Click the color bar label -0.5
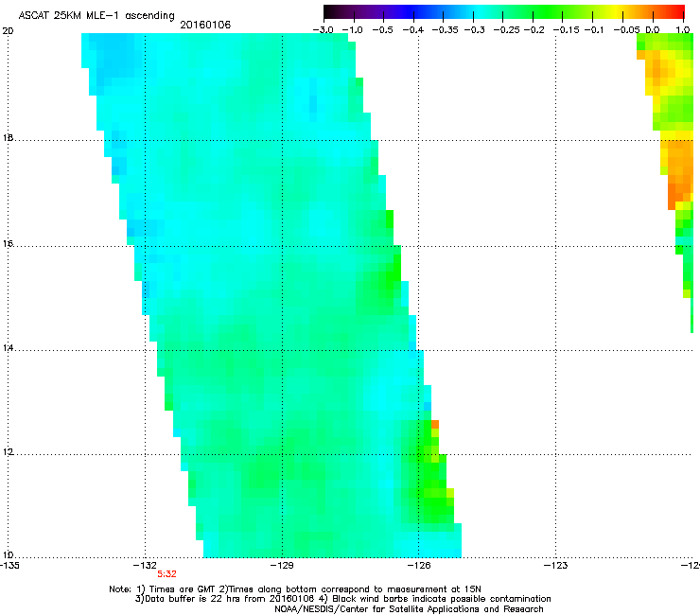Image resolution: width=700 pixels, height=615 pixels. (x=382, y=30)
